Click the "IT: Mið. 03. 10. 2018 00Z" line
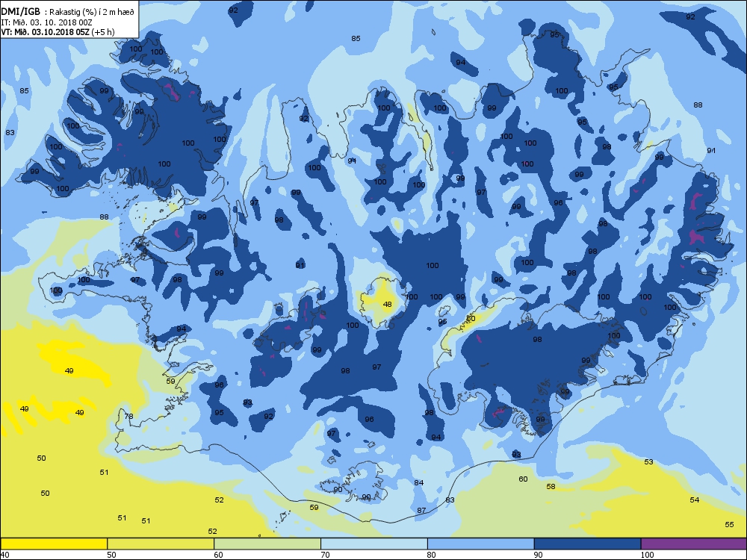The height and width of the screenshot is (560, 747). click(46, 22)
